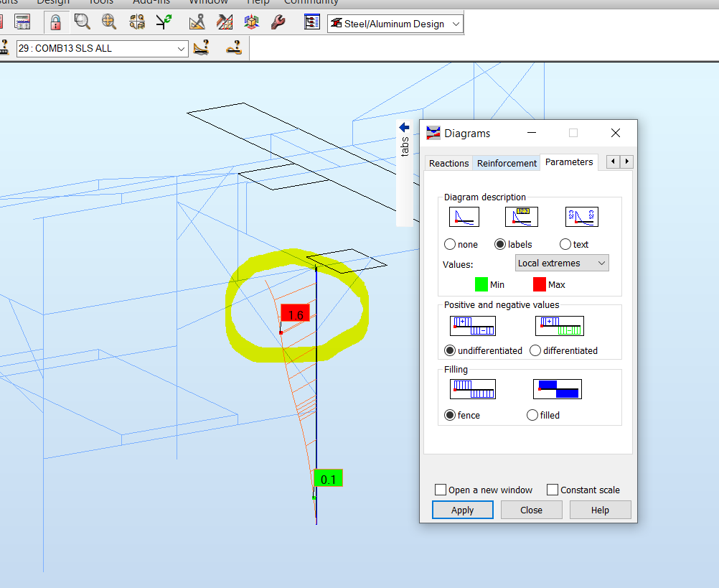Screen dimensions: 719x588
Task: Select the 'text' description radio button
Action: click(x=565, y=245)
